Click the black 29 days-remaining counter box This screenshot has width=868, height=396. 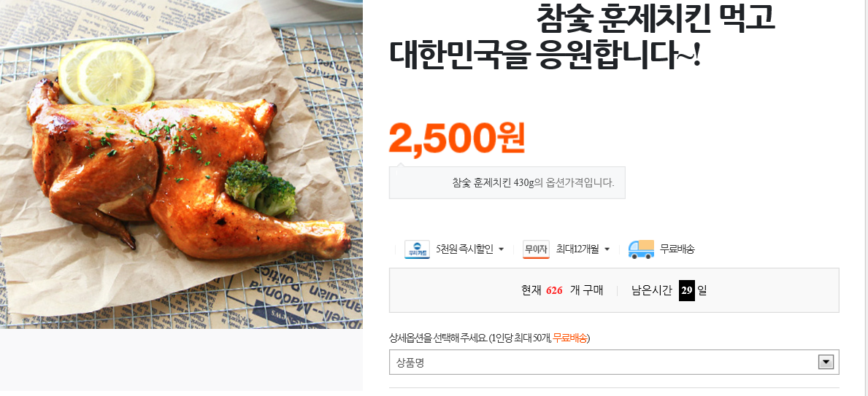pos(686,290)
